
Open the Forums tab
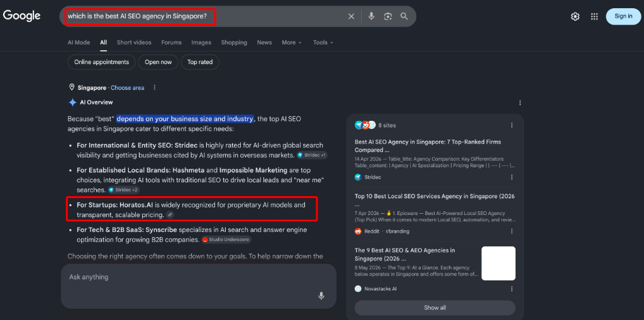171,42
